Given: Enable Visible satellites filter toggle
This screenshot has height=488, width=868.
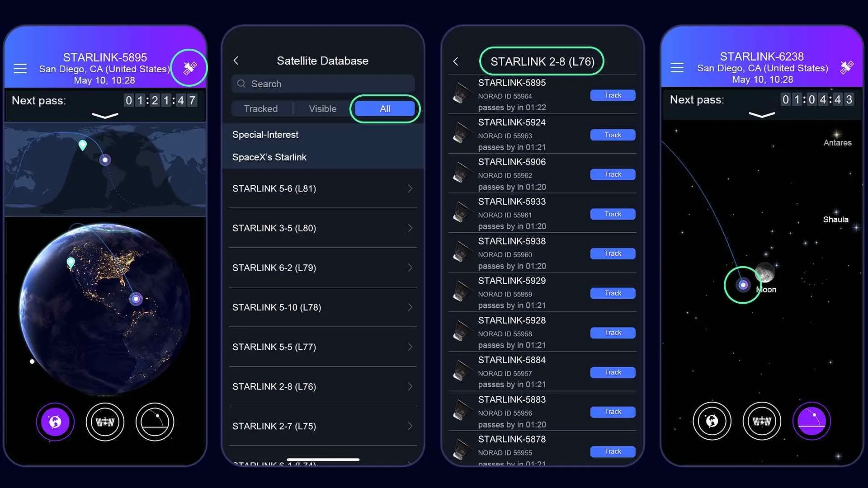Looking at the screenshot, I should point(323,108).
